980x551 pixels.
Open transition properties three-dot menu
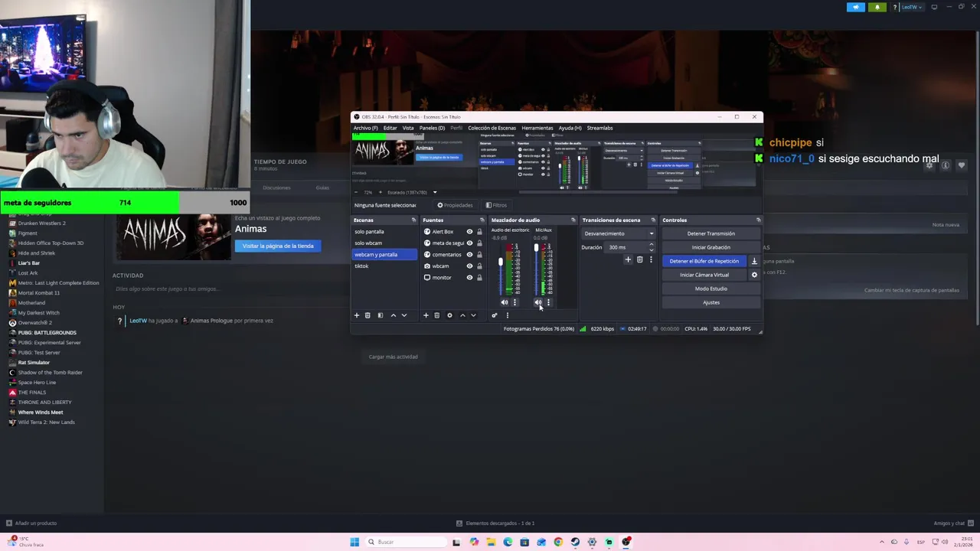[651, 259]
